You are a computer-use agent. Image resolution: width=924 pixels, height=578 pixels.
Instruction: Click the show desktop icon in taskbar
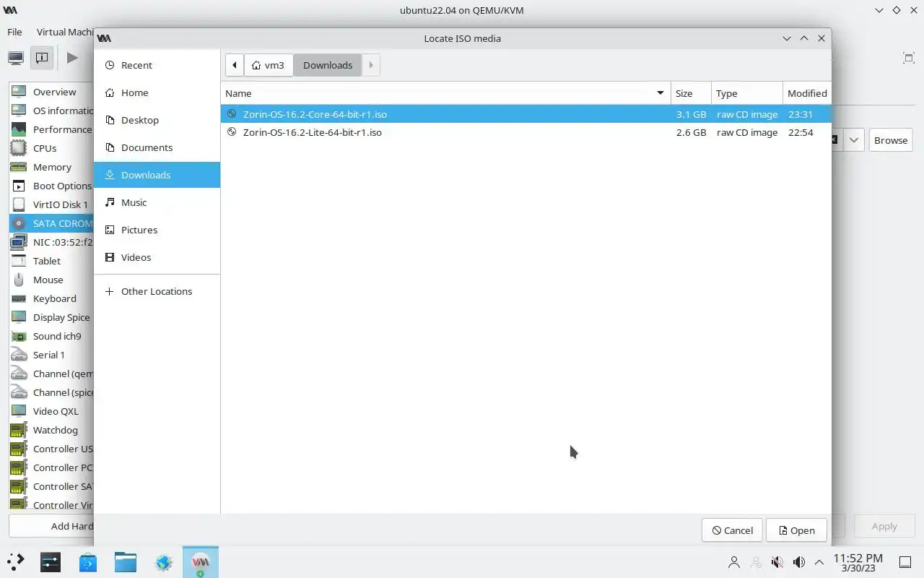tap(905, 562)
